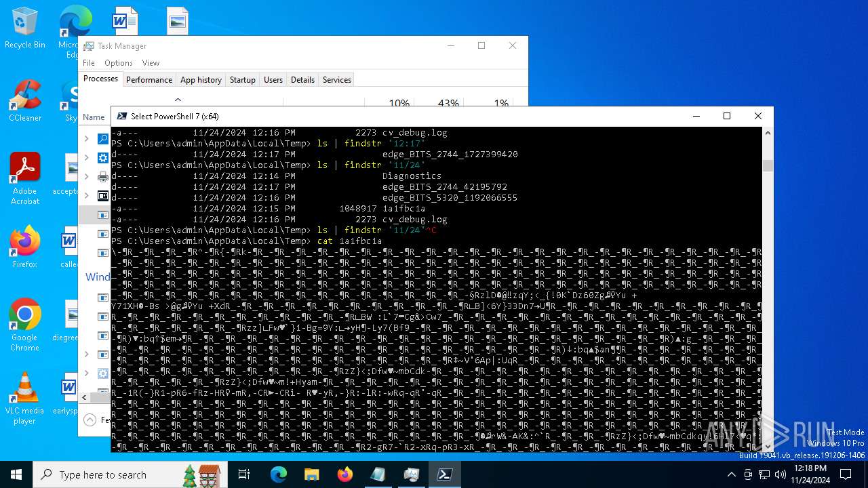Open Task View from the taskbar

tap(244, 474)
